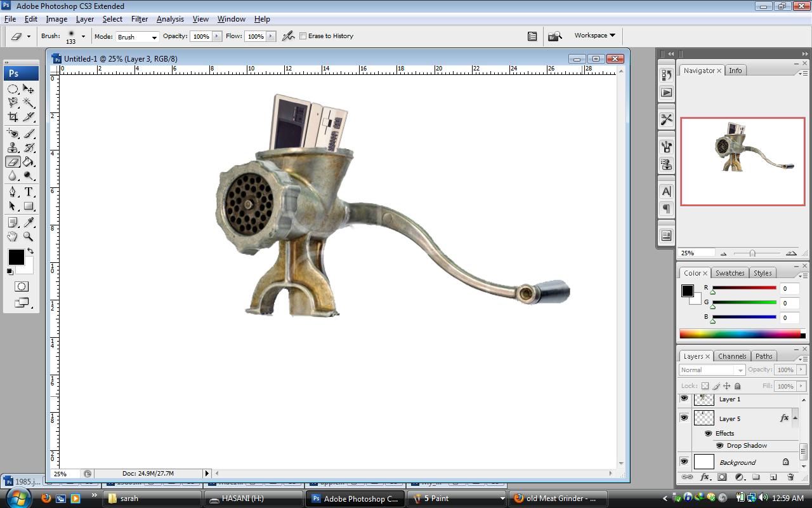Open the layer Fill arrow

801,386
